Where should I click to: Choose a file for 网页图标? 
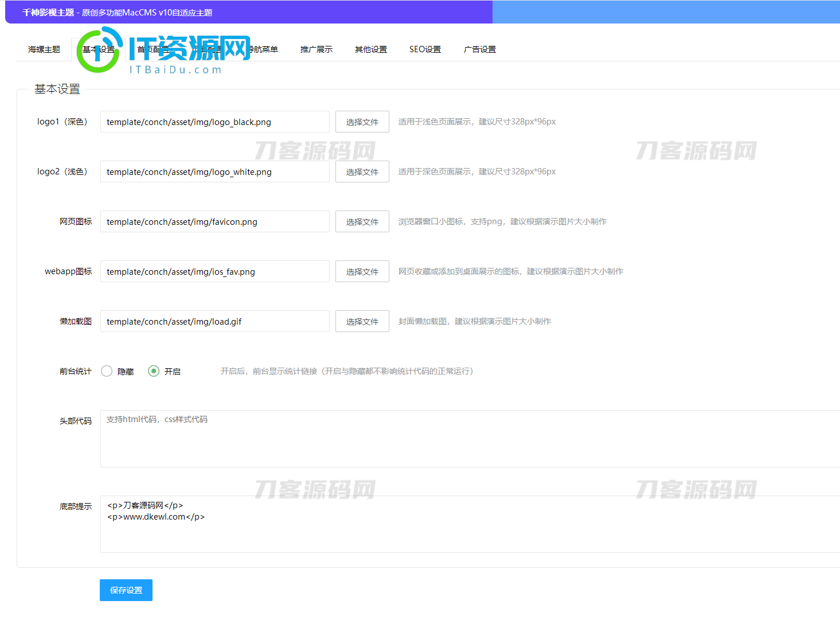click(362, 221)
